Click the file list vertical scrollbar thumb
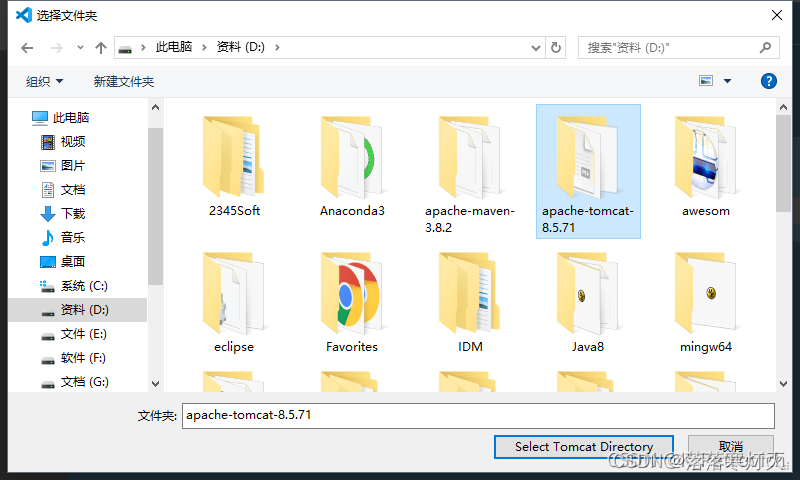This screenshot has height=480, width=800. pyautogui.click(x=783, y=163)
